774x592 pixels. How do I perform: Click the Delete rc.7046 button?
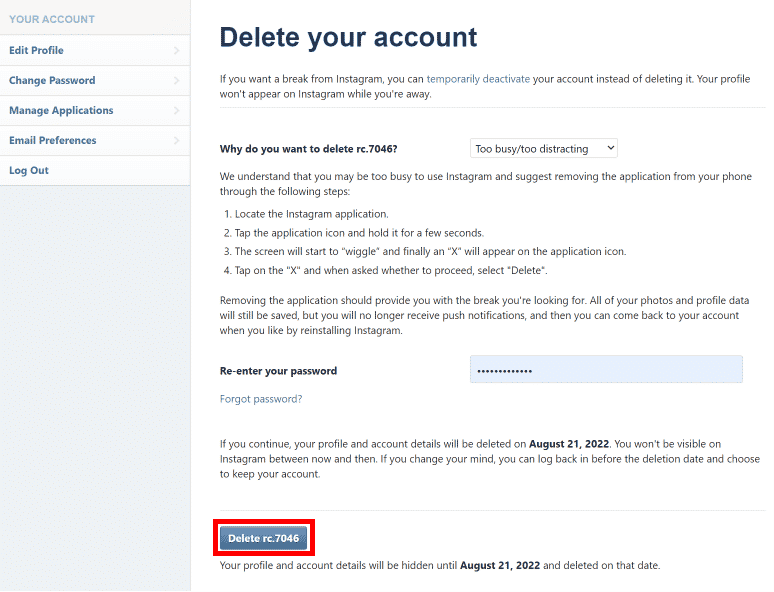pos(264,538)
